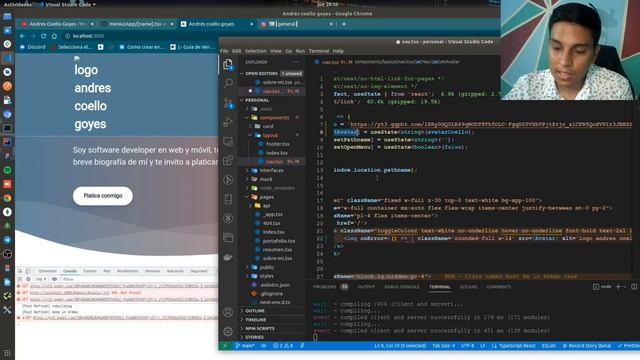Open the Source Control view in VS Code

pos(228,103)
